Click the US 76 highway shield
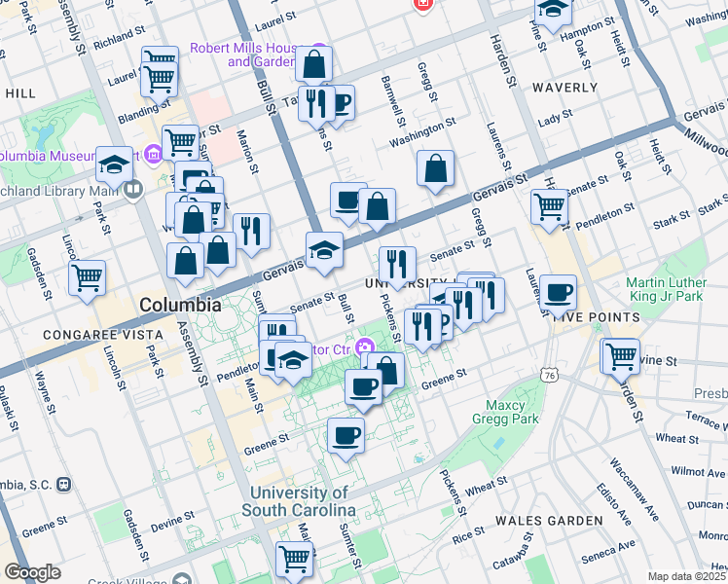The width and height of the screenshot is (728, 584). (x=550, y=375)
